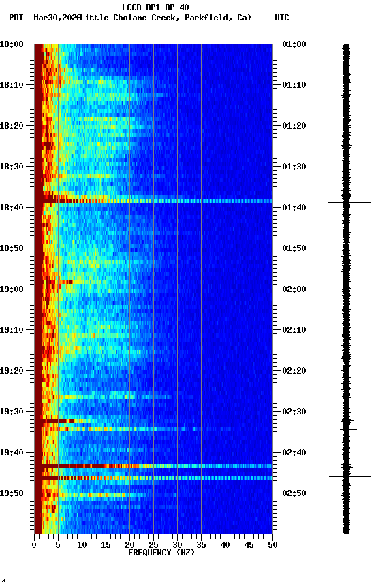The width and height of the screenshot is (376, 588).
Task: Click the largest seismogram spike near 02:44 UTC
Action: click(x=346, y=468)
